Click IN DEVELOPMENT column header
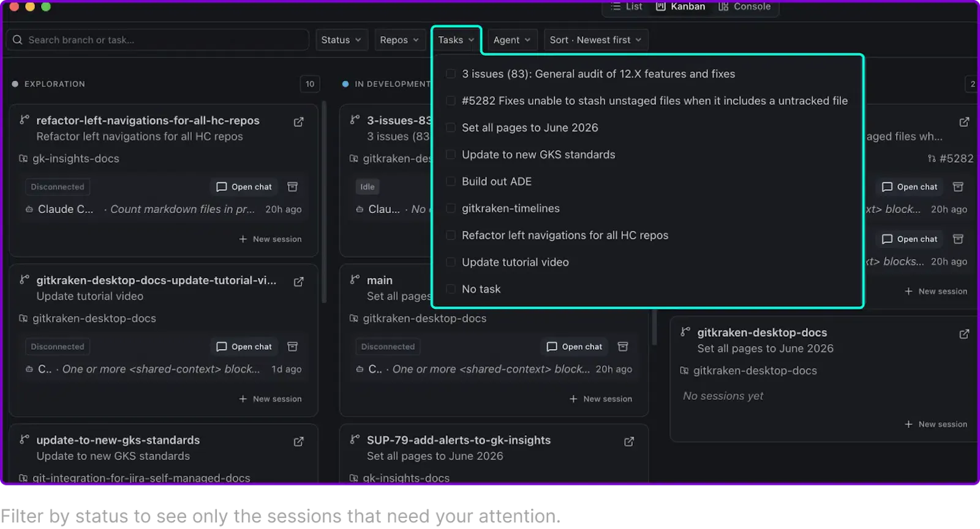This screenshot has width=980, height=529. [x=393, y=84]
